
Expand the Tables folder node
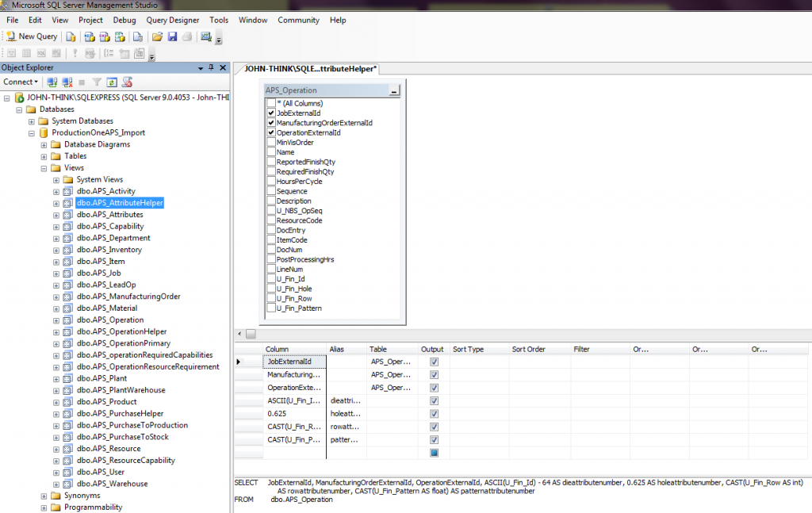tap(44, 156)
